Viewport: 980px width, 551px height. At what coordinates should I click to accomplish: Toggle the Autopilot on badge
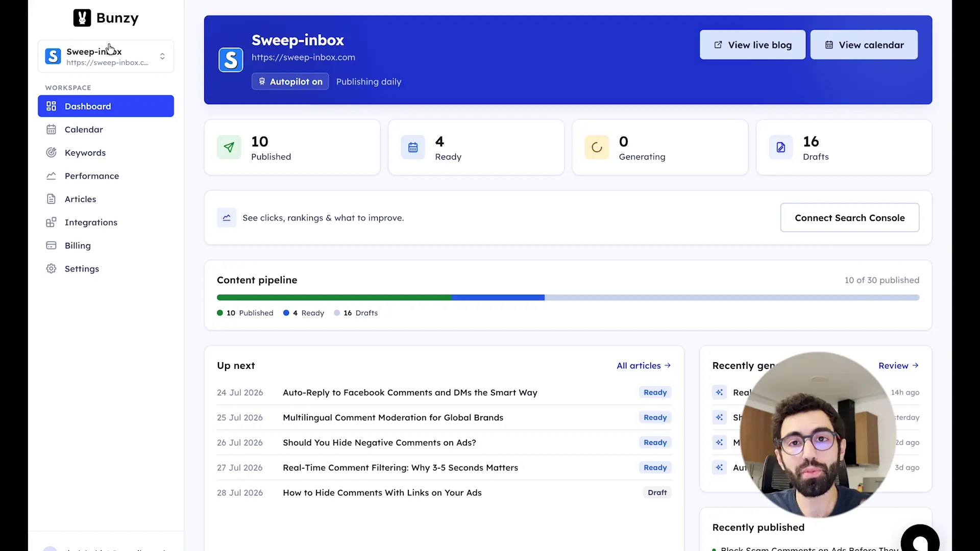pos(290,82)
